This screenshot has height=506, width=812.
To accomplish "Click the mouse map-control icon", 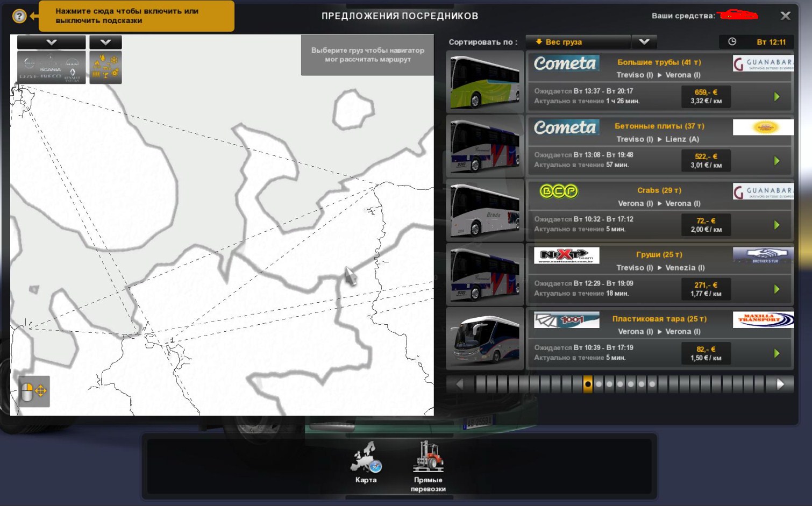I will pyautogui.click(x=34, y=391).
